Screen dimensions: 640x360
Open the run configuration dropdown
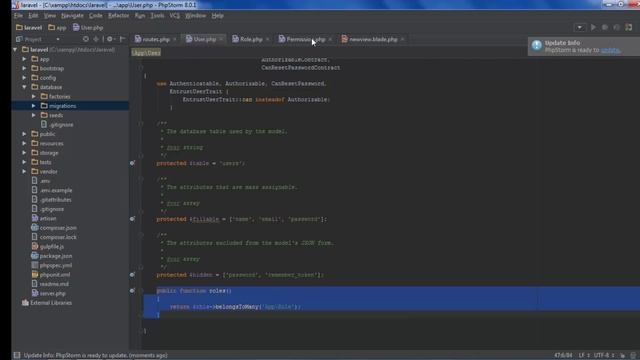tap(580, 27)
